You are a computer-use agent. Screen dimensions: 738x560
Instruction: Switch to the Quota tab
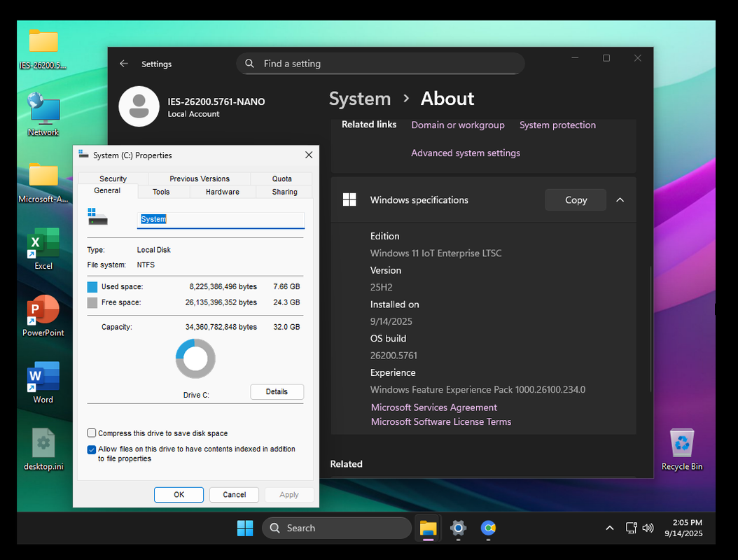click(x=281, y=178)
